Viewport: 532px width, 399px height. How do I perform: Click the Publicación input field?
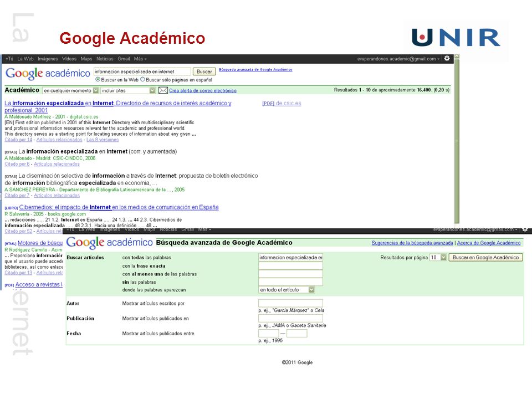tap(290, 318)
